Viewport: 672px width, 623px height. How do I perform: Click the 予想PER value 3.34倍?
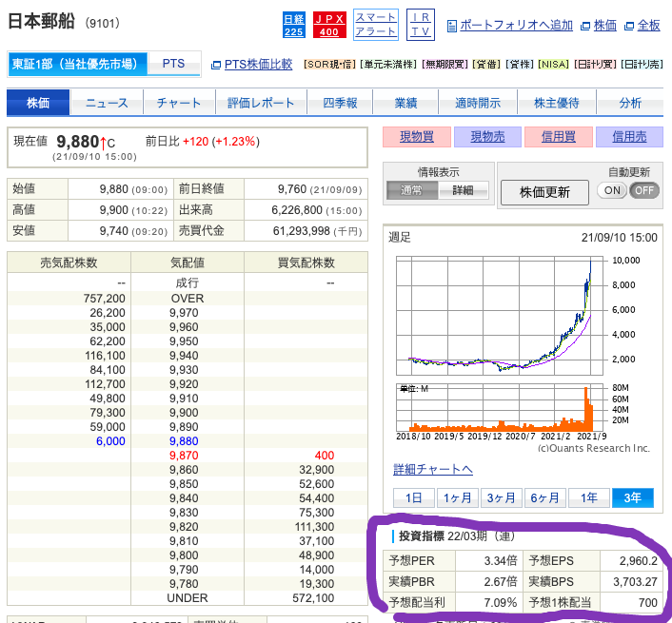click(500, 561)
